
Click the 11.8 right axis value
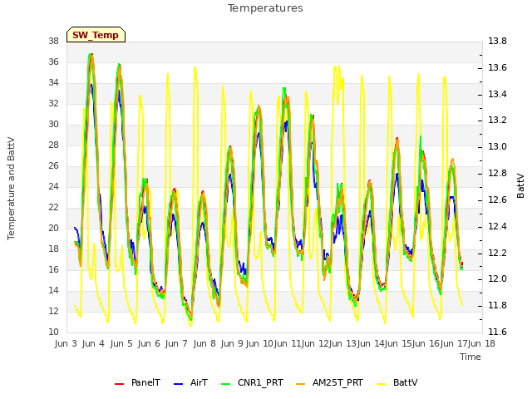pos(497,306)
